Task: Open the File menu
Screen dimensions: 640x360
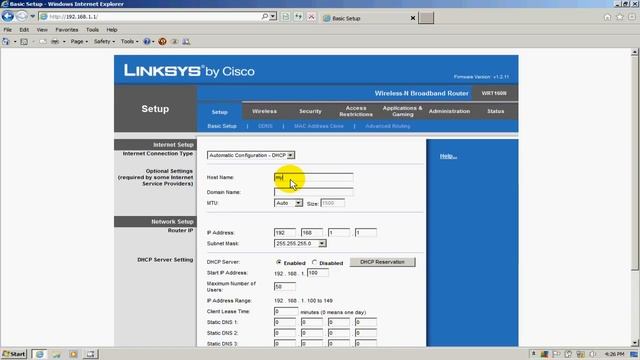Action: point(8,30)
